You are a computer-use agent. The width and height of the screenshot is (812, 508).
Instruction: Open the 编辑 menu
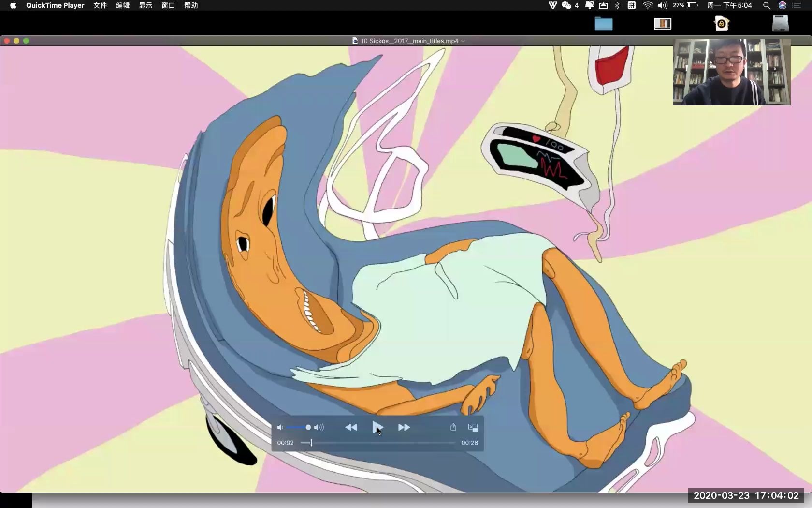coord(123,5)
